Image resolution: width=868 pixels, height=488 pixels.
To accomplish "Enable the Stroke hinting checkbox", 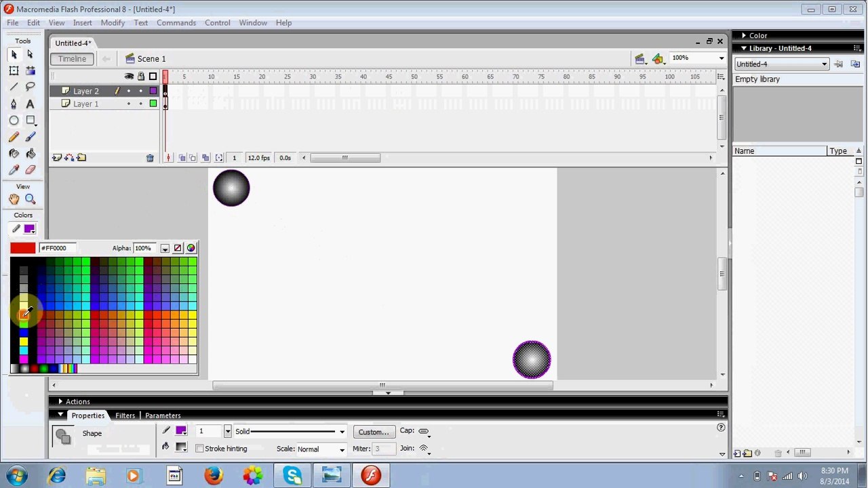I will point(199,449).
